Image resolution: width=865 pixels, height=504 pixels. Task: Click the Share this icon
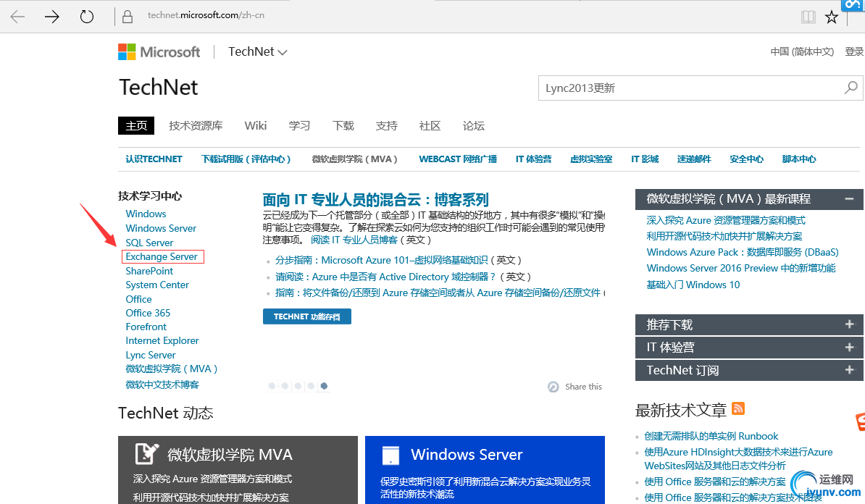553,387
